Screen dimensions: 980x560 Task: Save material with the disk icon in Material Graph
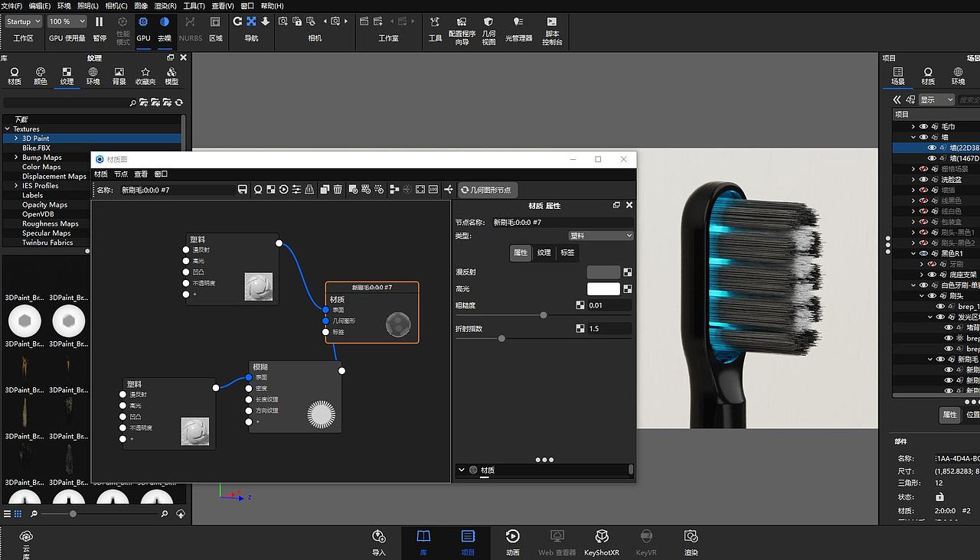[x=243, y=190]
